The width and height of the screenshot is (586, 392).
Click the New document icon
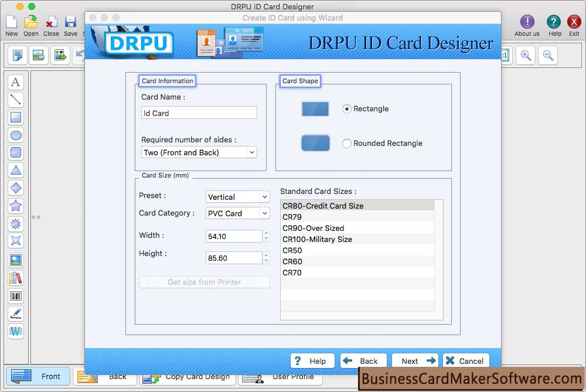pos(12,22)
